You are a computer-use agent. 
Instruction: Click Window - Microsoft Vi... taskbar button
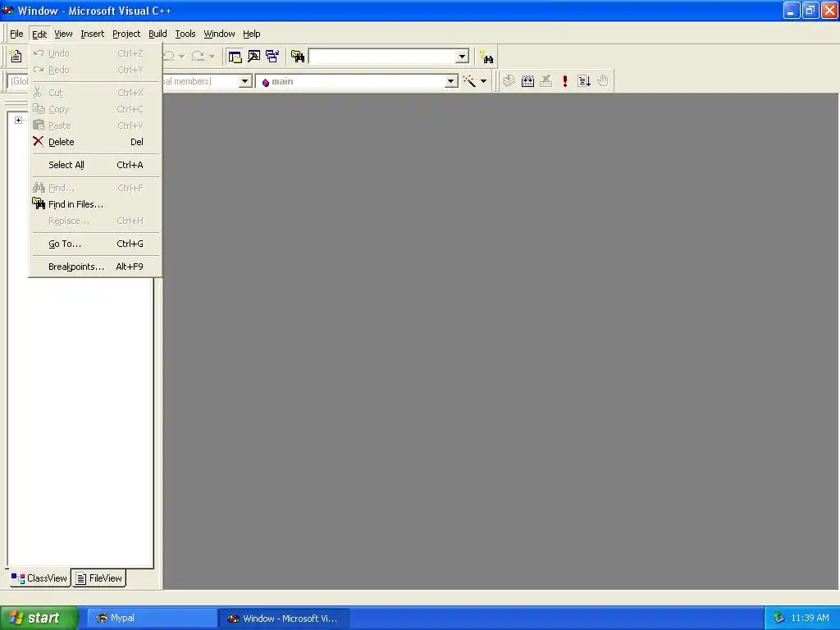click(284, 619)
